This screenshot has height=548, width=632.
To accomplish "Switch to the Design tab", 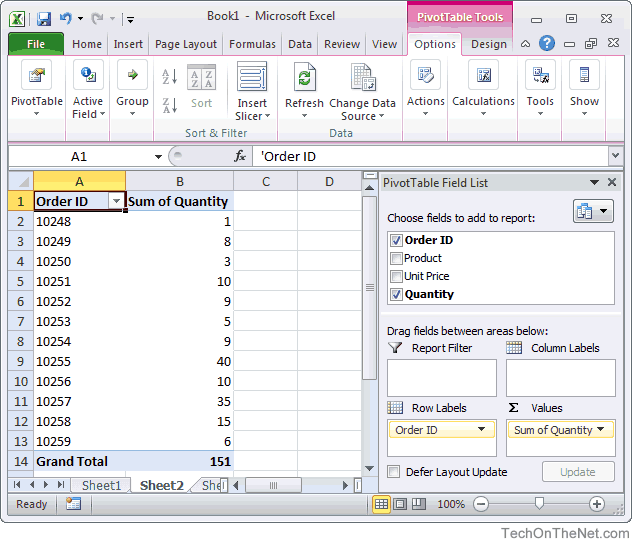I will [x=489, y=44].
